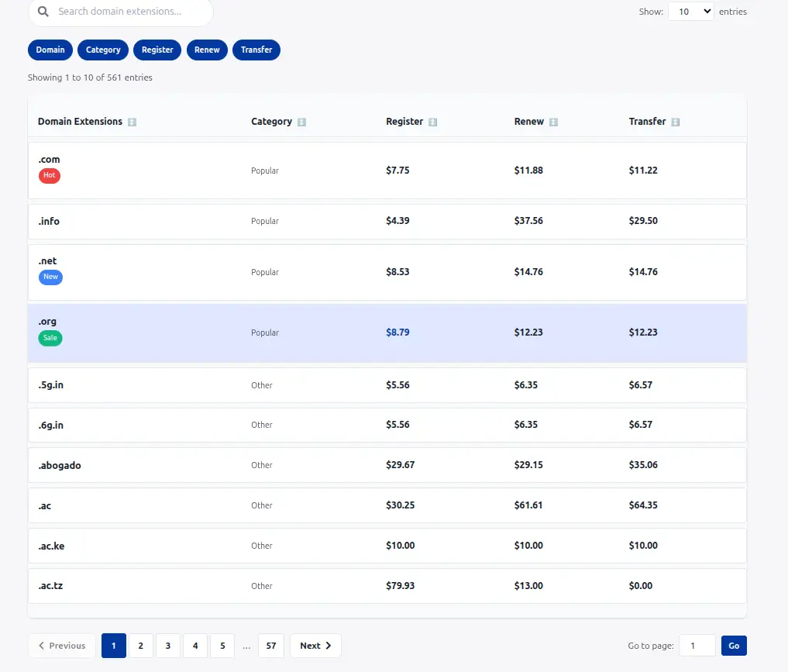
Task: Toggle the Category filter pill
Action: click(x=103, y=50)
